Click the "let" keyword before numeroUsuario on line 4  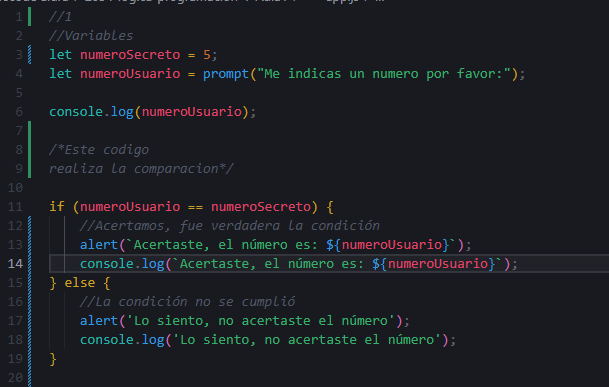pyautogui.click(x=60, y=74)
